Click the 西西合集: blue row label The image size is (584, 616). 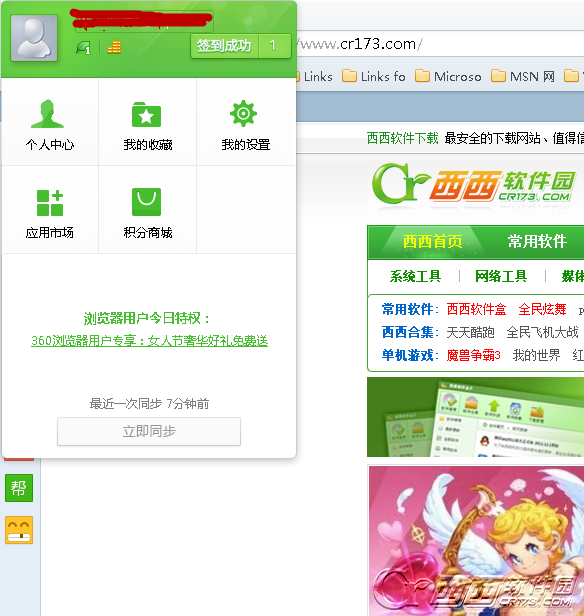coord(410,332)
